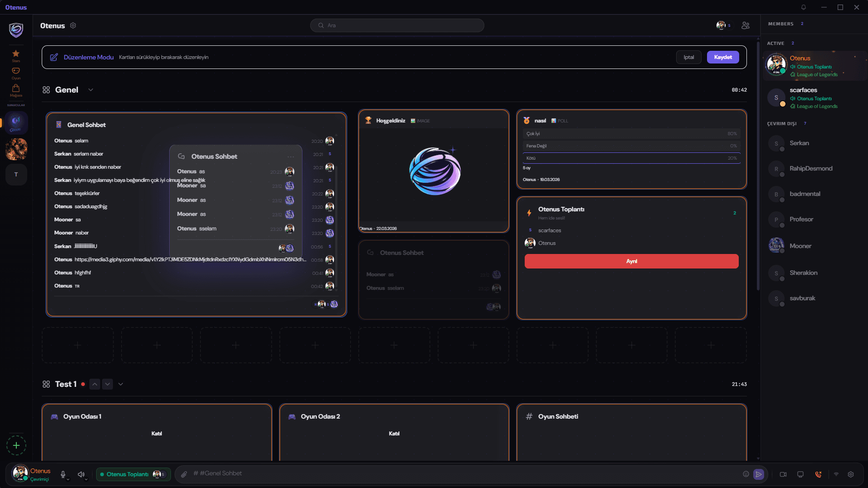868x488 pixels.
Task: Click the Kaydet save button
Action: pos(722,57)
